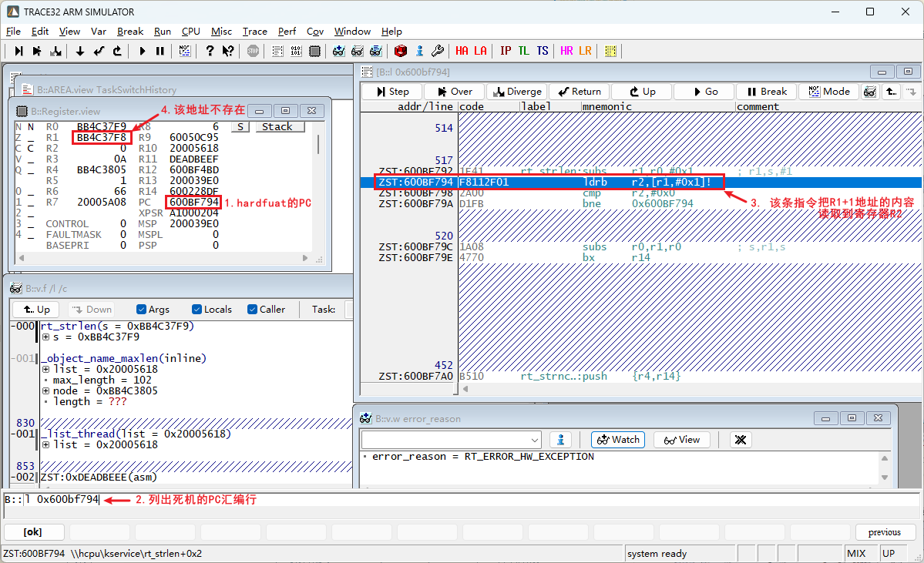This screenshot has height=563, width=924.
Task: Click Over button in the listing window
Action: tap(455, 92)
